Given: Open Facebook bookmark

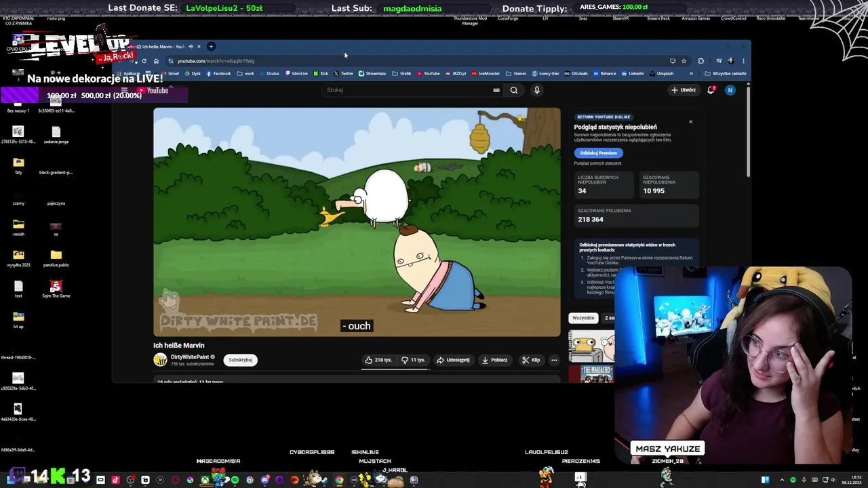Looking at the screenshot, I should point(218,73).
